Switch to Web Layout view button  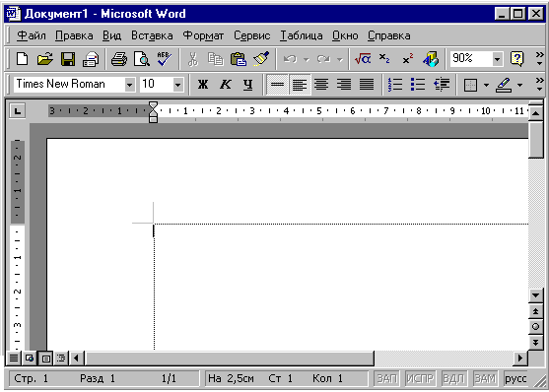[x=30, y=359]
